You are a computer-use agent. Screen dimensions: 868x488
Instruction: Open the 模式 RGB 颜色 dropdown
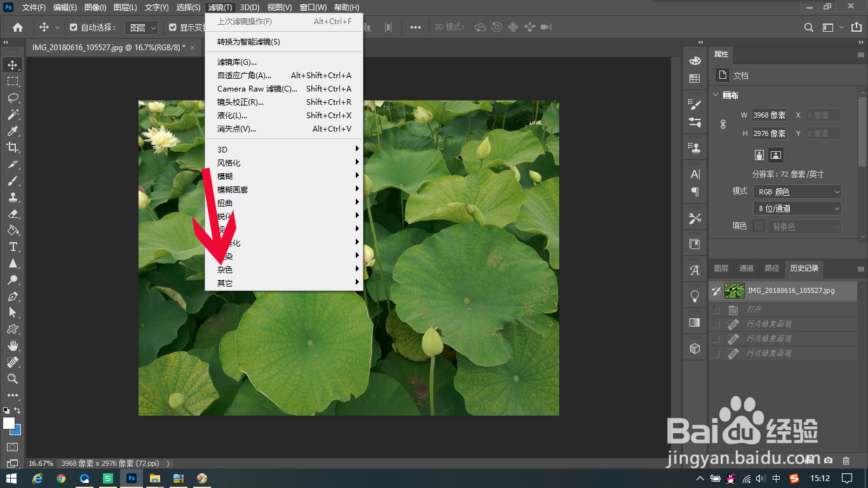point(797,191)
